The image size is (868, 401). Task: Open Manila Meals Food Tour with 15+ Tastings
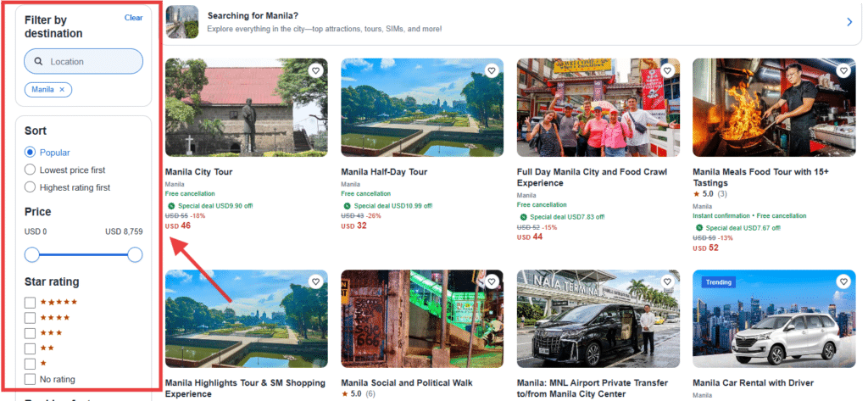(761, 177)
